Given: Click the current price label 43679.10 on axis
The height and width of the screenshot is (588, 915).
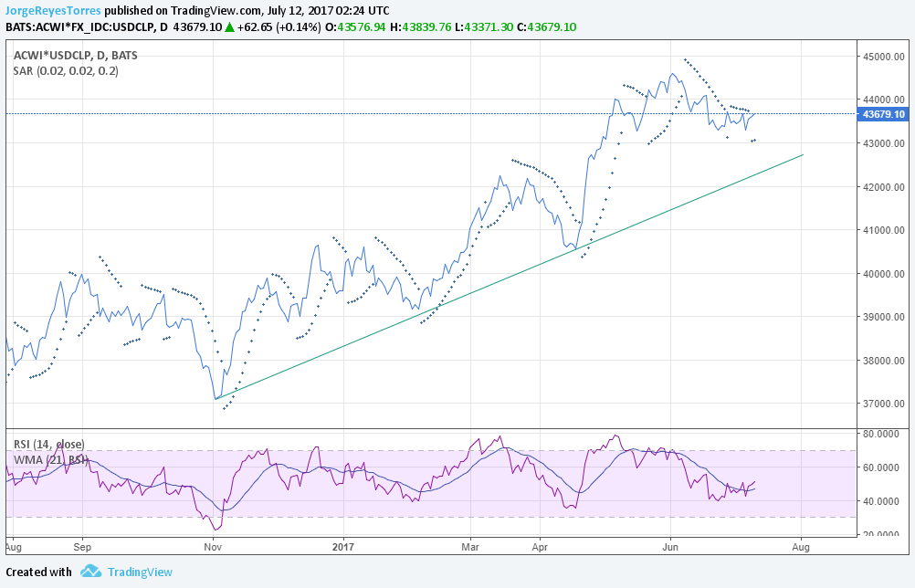Looking at the screenshot, I should coord(883,114).
